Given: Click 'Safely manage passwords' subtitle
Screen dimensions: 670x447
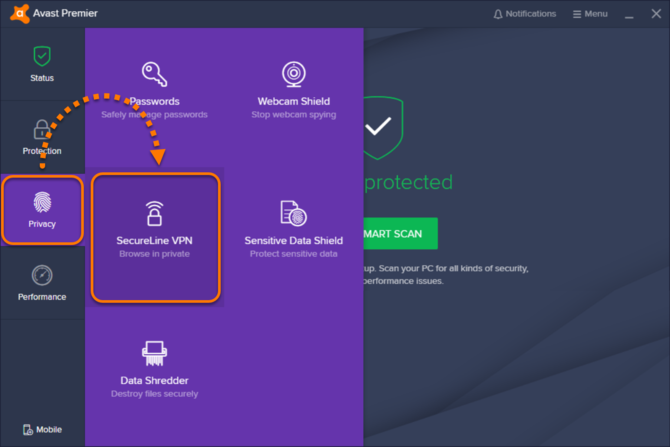Looking at the screenshot, I should coord(154,115).
